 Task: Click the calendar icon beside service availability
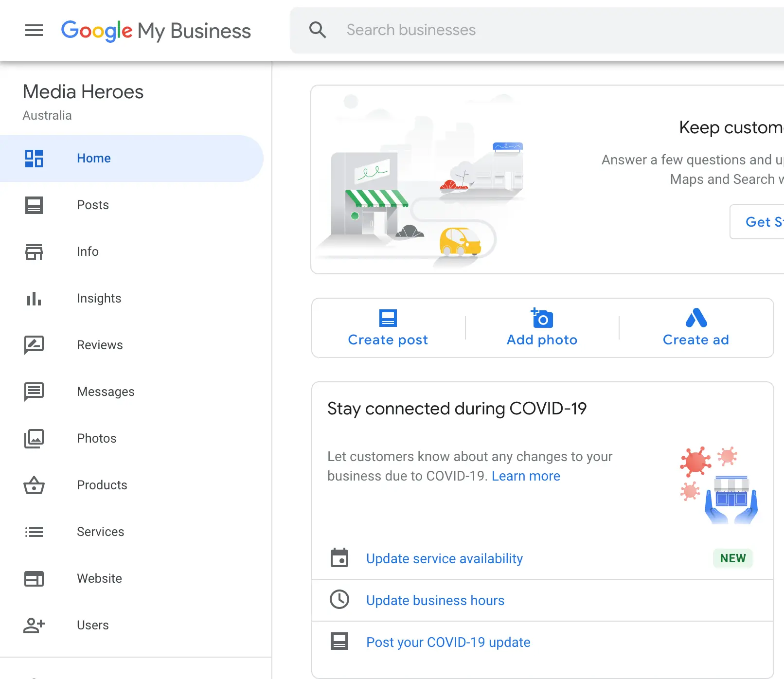pos(339,558)
